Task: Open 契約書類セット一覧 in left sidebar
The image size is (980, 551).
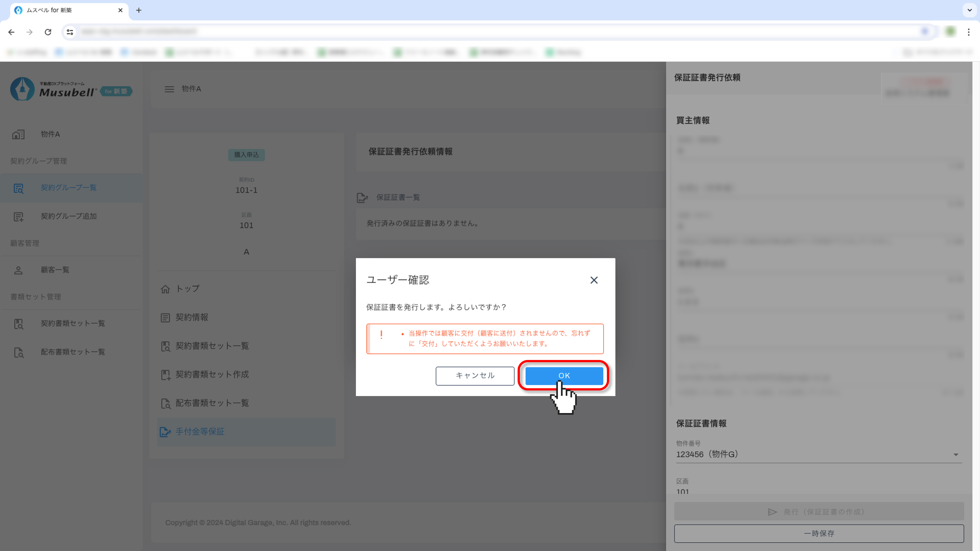Action: (72, 323)
